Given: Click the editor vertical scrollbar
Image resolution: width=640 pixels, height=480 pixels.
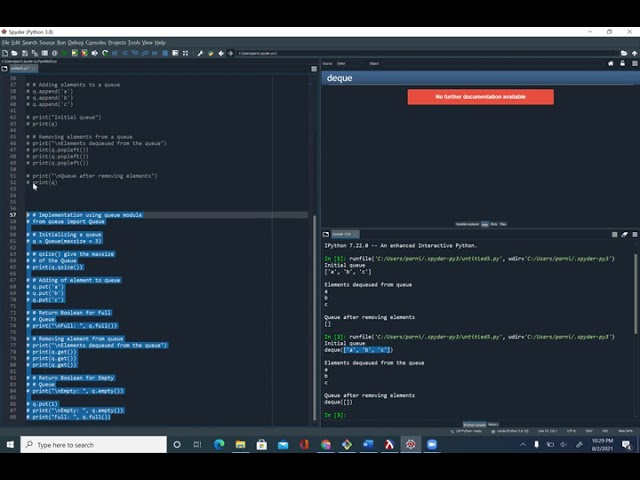Looking at the screenshot, I should [314, 318].
